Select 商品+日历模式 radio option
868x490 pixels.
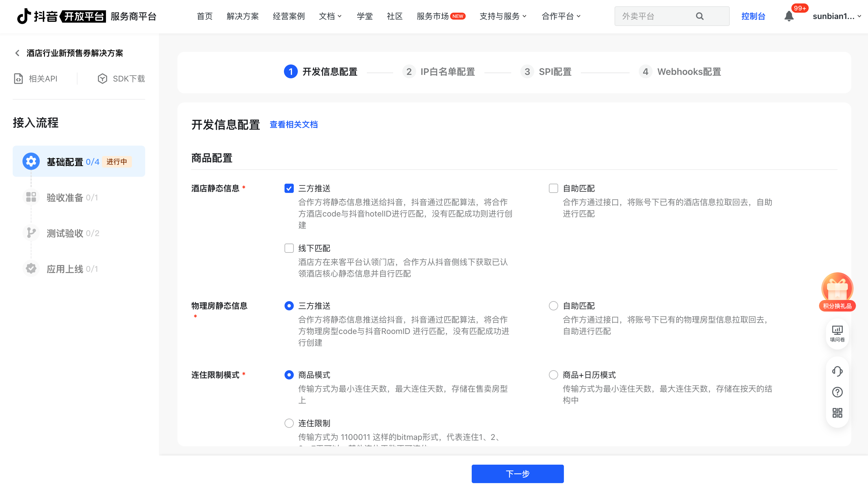pos(553,375)
